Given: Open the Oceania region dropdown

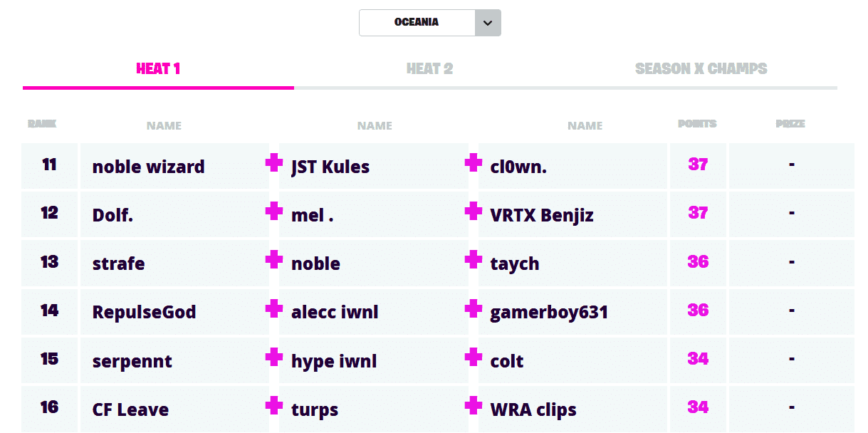Looking at the screenshot, I should 417,23.
